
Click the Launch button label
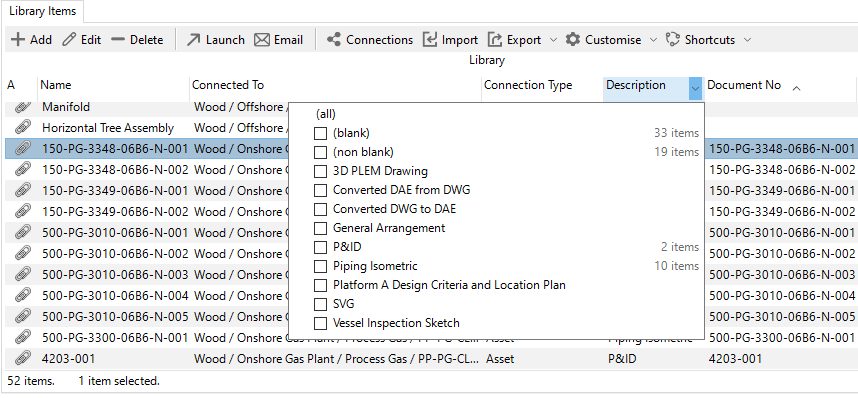click(x=225, y=40)
